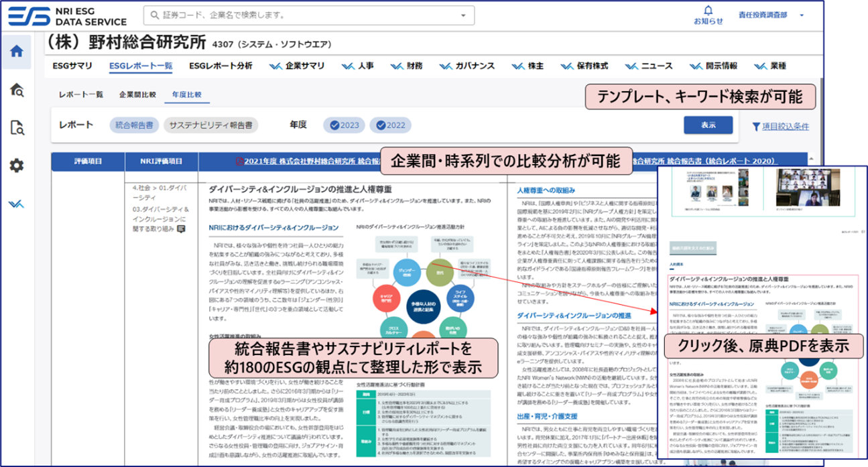Toggle the サステナビリティ報告書 report chip

(210, 125)
